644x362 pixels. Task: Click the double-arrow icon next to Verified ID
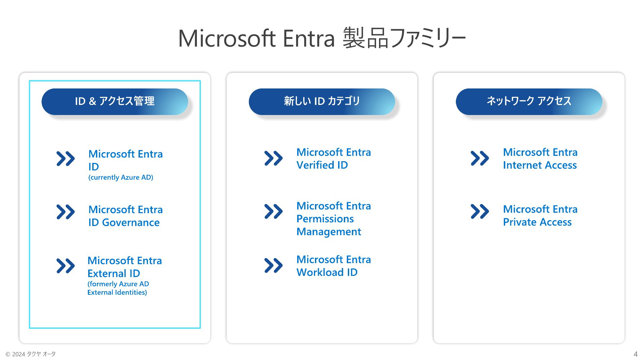(x=273, y=158)
